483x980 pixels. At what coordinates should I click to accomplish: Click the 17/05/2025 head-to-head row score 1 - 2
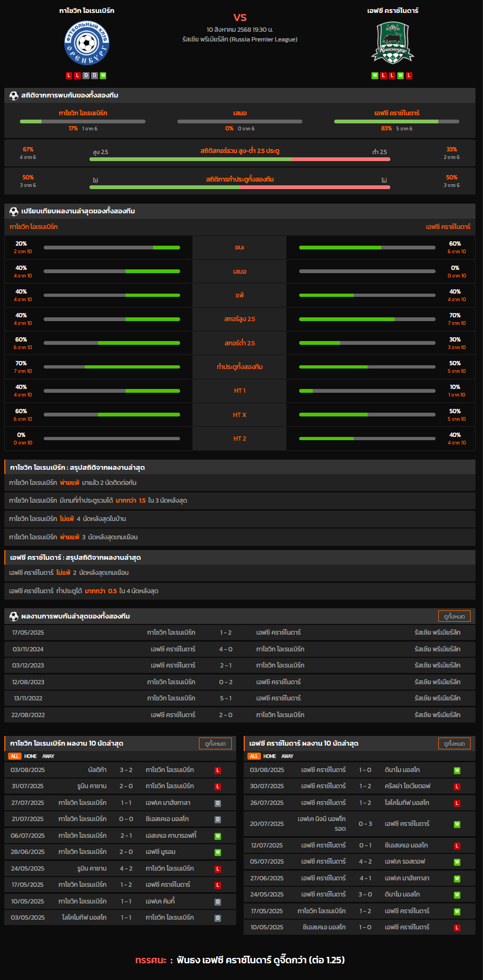pos(226,633)
